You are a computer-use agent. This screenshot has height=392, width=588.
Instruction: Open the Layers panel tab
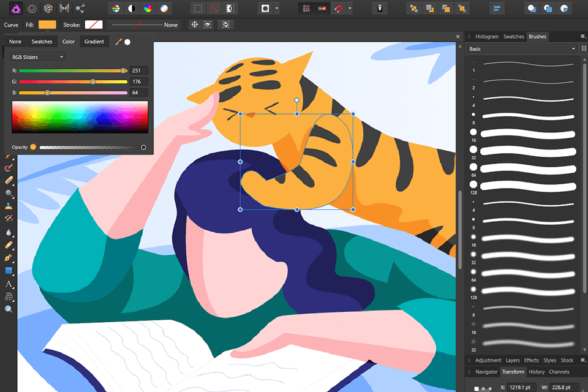point(512,361)
